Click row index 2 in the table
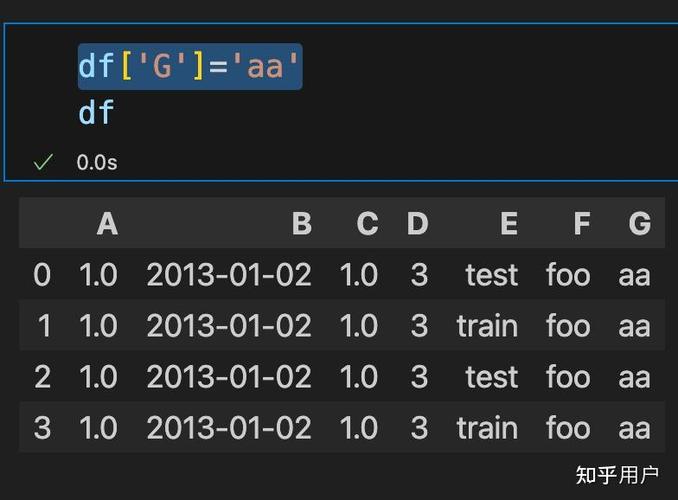The width and height of the screenshot is (678, 500). tap(42, 377)
